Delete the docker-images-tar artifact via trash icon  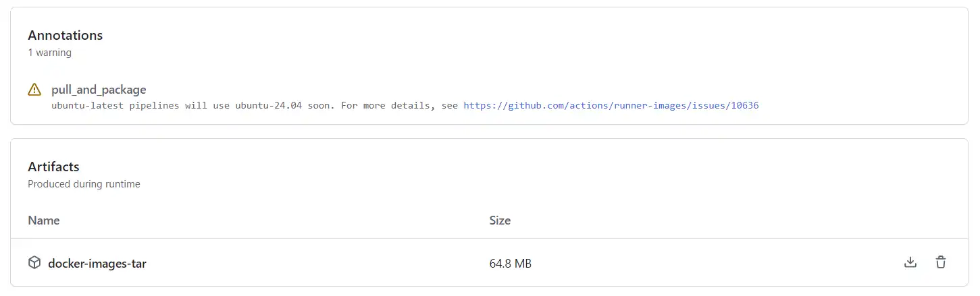click(940, 263)
